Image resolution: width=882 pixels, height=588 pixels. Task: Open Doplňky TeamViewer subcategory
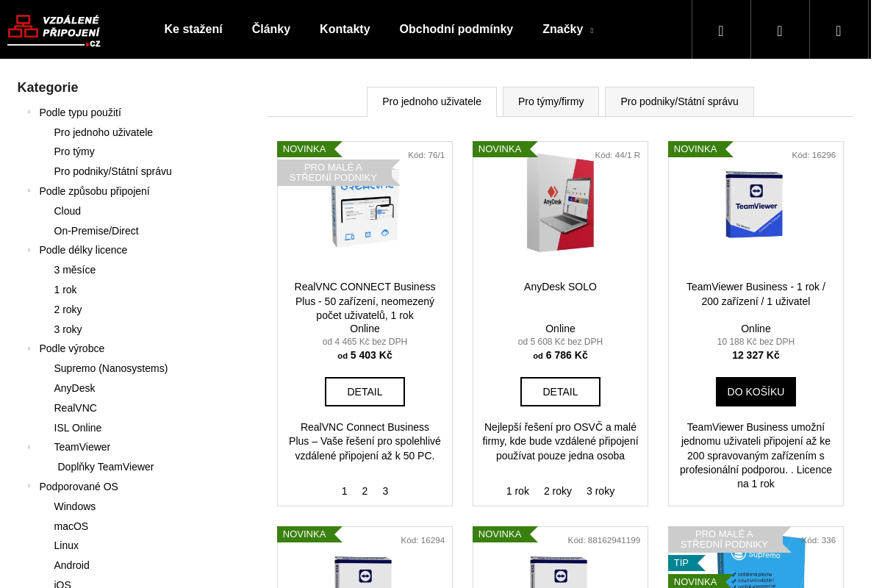[x=106, y=467]
